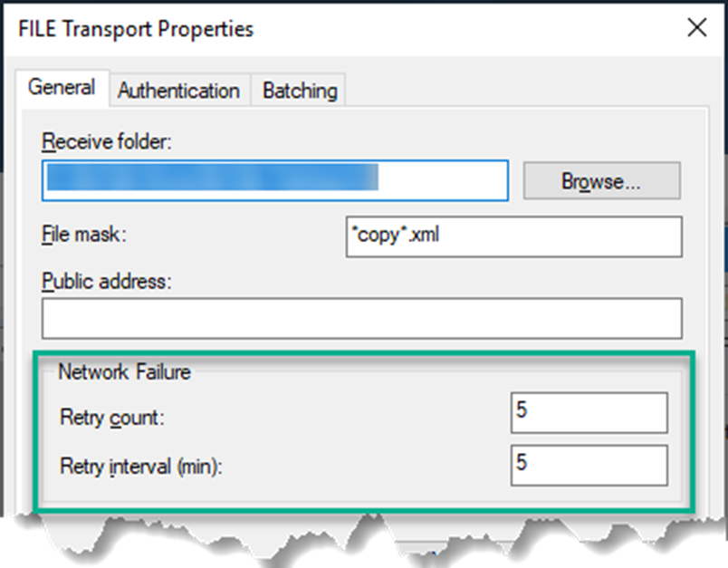Image resolution: width=728 pixels, height=568 pixels.
Task: Close the FILE Transport Properties dialog
Action: [x=697, y=28]
